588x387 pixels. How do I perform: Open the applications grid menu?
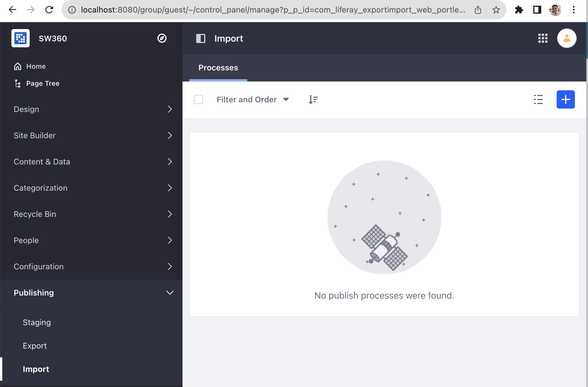tap(543, 38)
